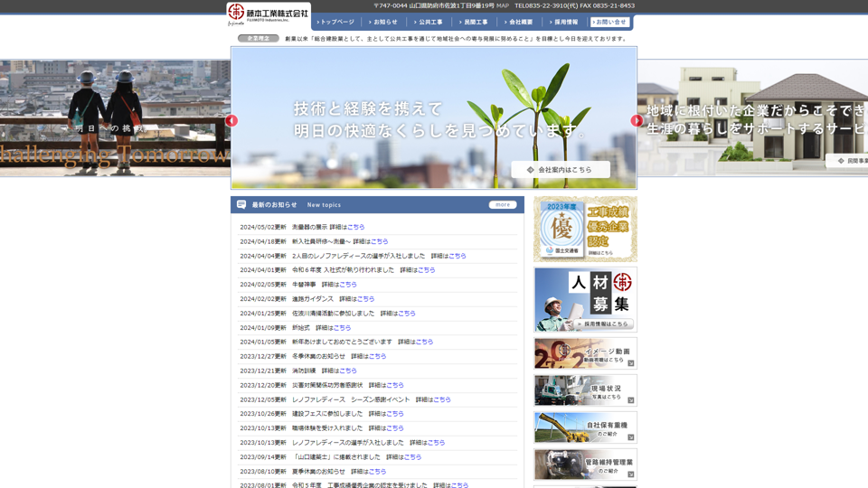Click the left slide image of children
The width and height of the screenshot is (868, 488).
[x=113, y=117]
